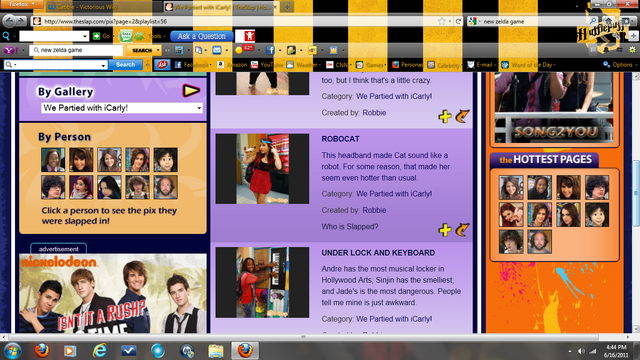Open the Who is Slapped? link

click(350, 227)
